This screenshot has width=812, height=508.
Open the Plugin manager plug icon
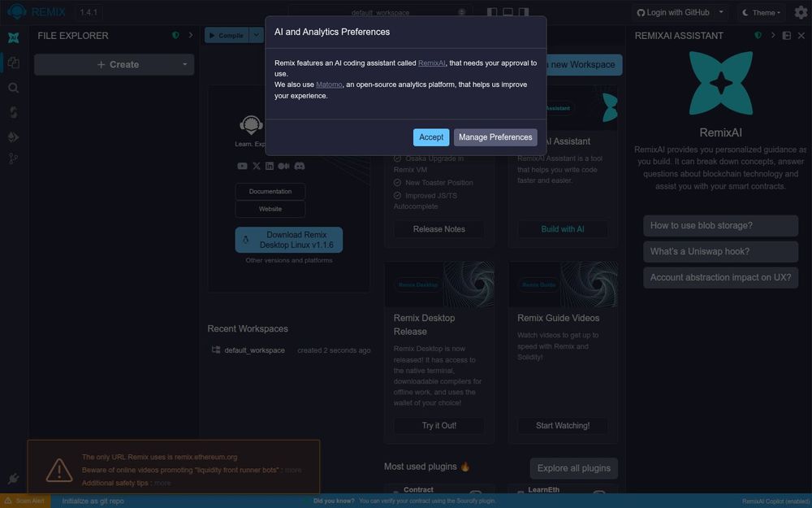click(14, 479)
